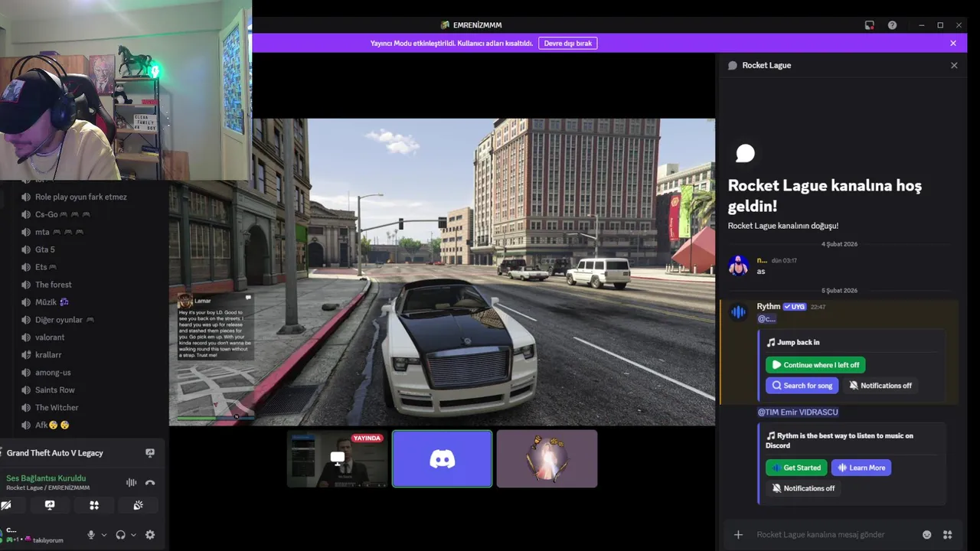This screenshot has width=980, height=551.
Task: Toggle microphone mute
Action: pos(91,535)
